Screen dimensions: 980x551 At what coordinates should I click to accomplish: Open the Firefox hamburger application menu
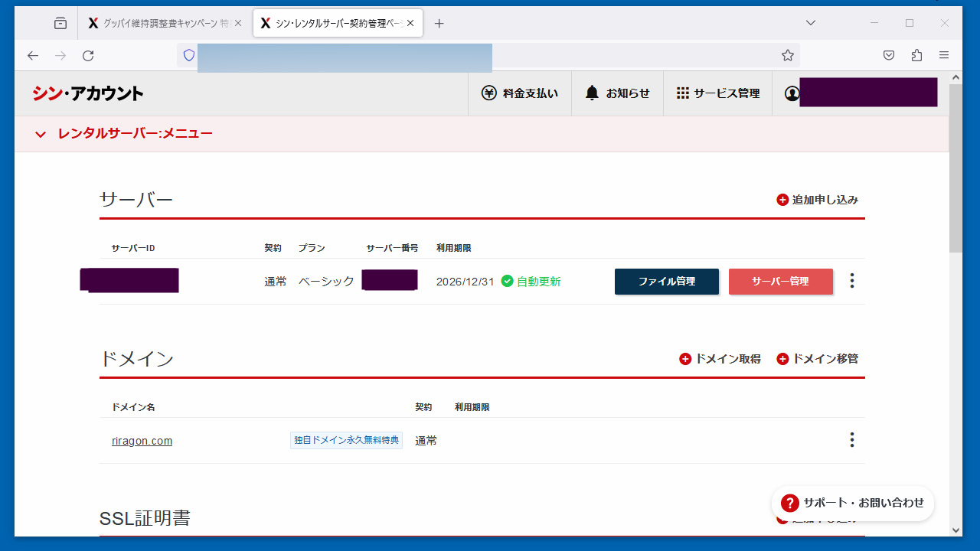click(x=944, y=55)
